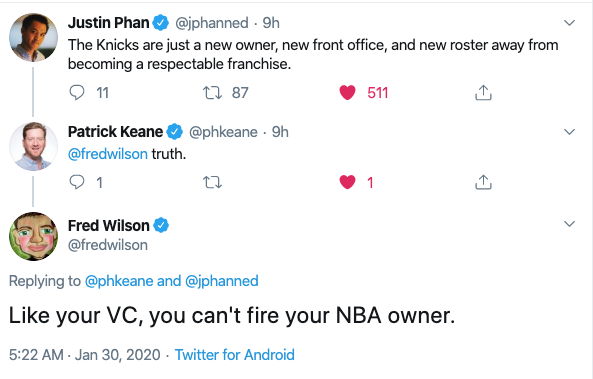This screenshot has width=593, height=379.
Task: Open the Twitter for Android source link
Action: coord(234,355)
